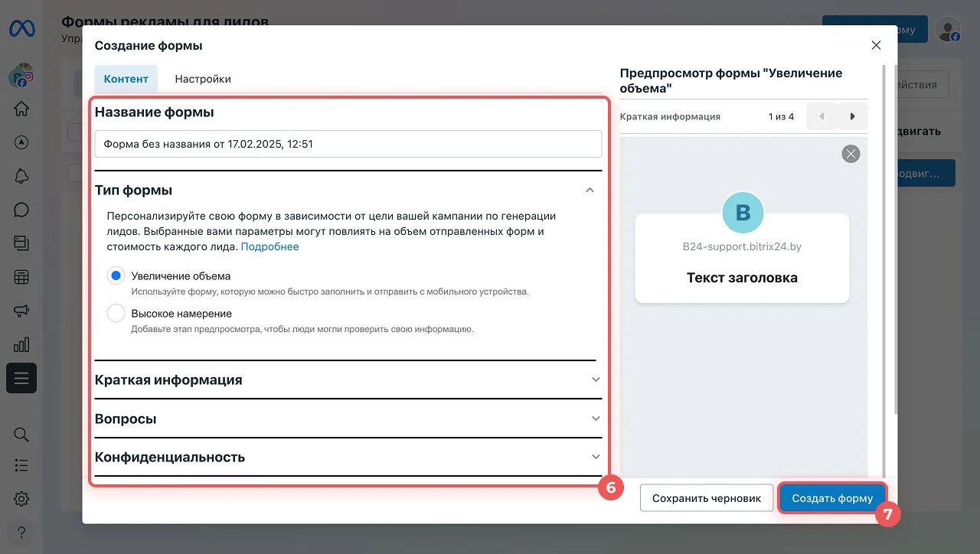Expand the Краткая информация section

tap(596, 380)
